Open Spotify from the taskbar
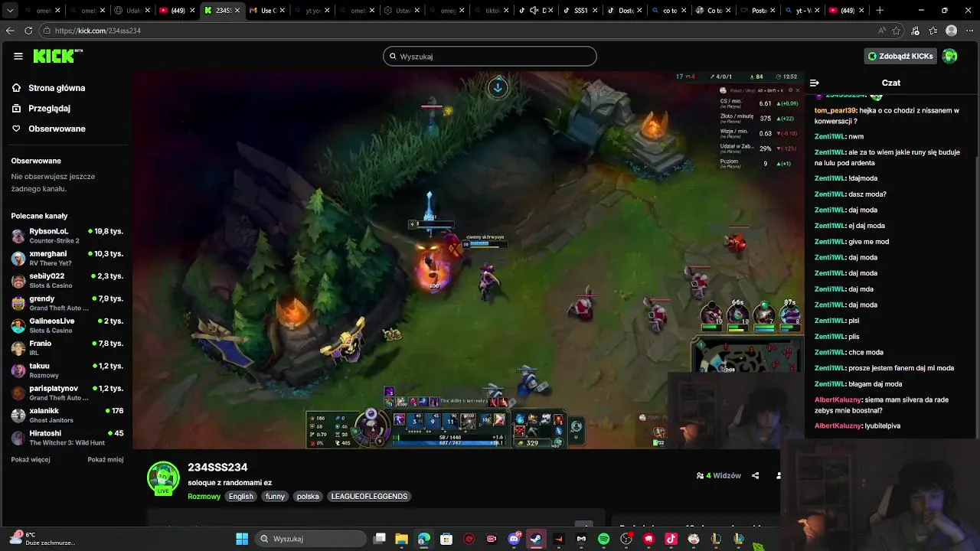 pyautogui.click(x=603, y=539)
